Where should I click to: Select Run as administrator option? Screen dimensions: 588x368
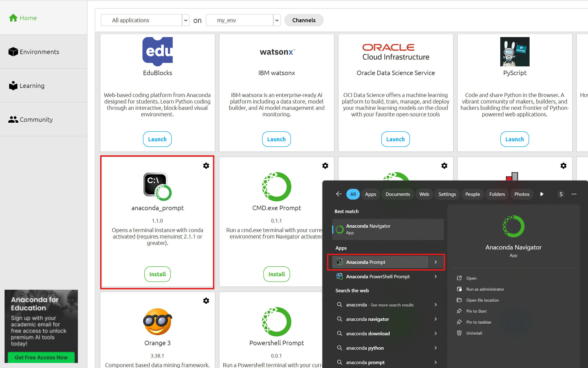[x=485, y=289]
